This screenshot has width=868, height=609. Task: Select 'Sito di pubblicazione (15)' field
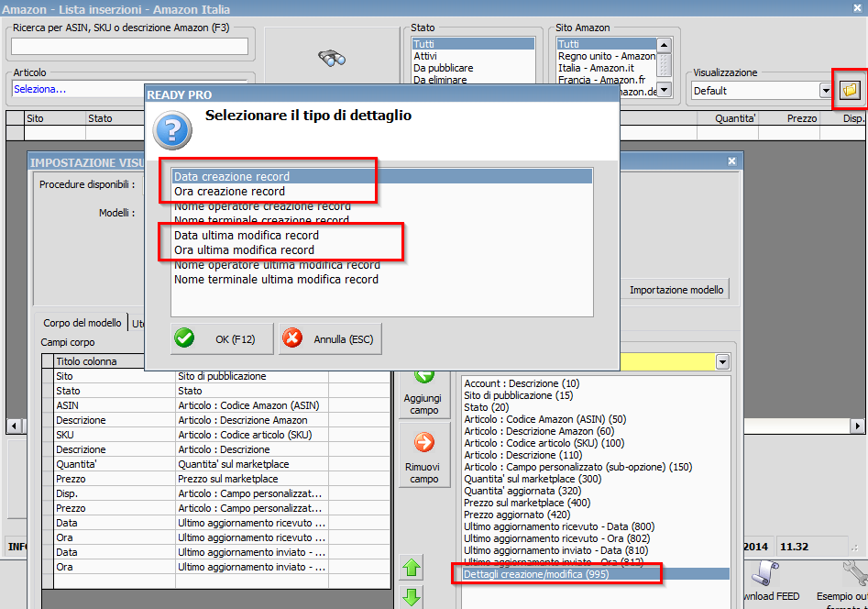(x=596, y=395)
